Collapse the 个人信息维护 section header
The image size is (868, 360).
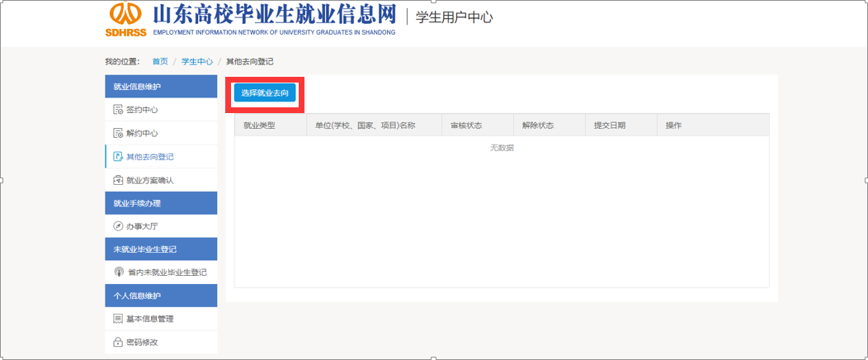(161, 296)
